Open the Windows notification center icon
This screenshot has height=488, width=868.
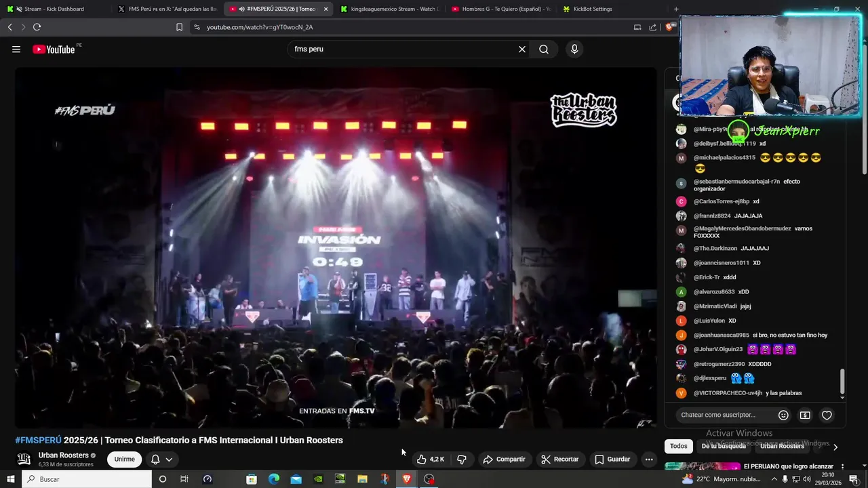click(x=853, y=479)
